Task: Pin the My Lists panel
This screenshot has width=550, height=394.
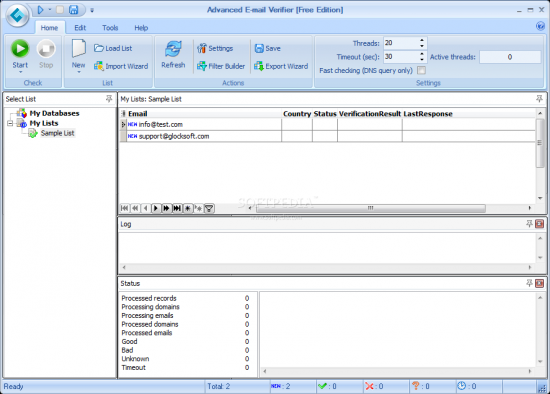Action: coord(539,99)
